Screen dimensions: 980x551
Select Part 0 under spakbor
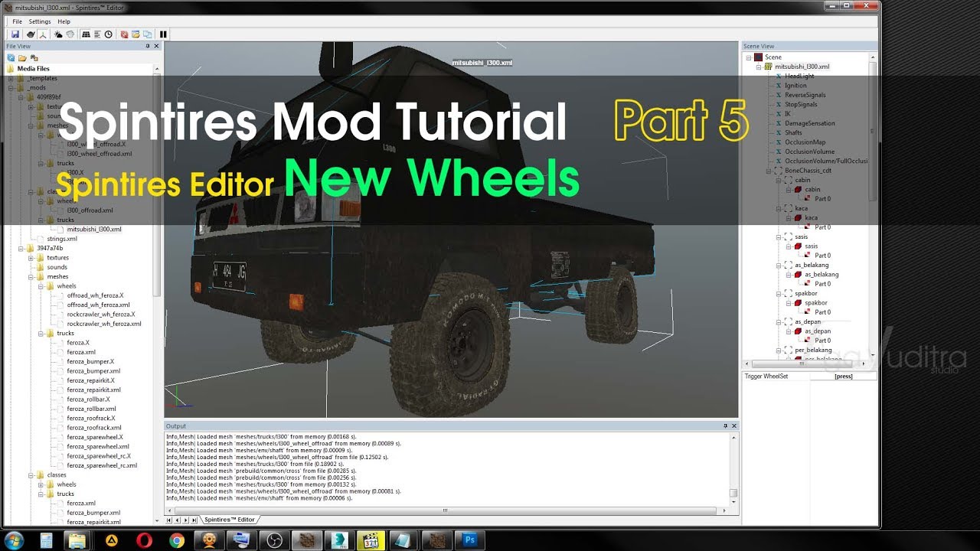[x=822, y=312]
